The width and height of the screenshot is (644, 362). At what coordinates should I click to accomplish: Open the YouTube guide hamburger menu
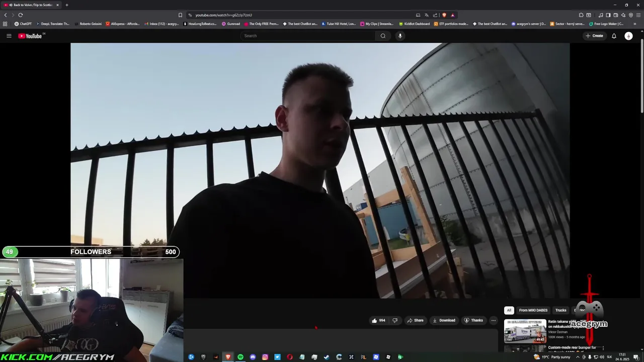[x=9, y=36]
